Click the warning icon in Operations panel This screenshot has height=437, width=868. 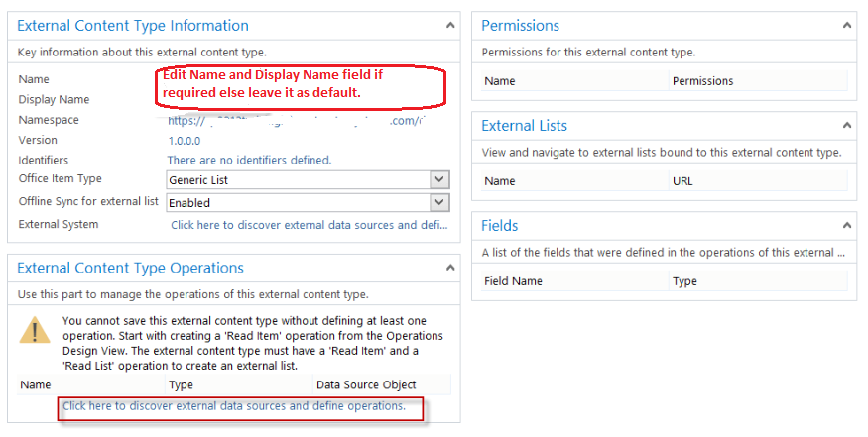pyautogui.click(x=37, y=332)
